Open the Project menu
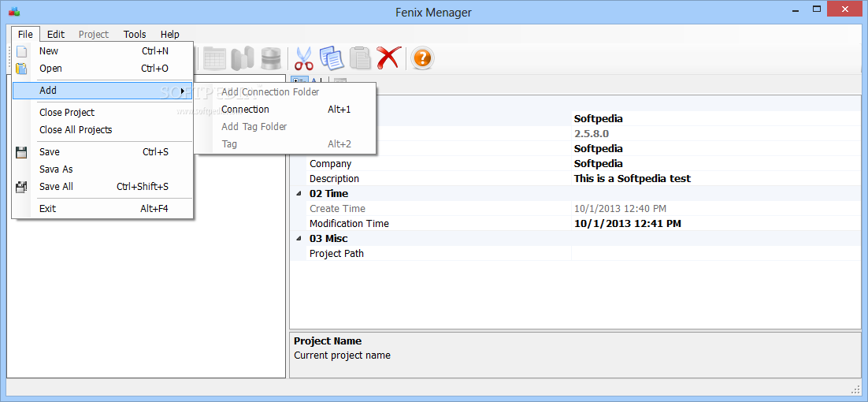Screen dimensions: 868x402 pyautogui.click(x=94, y=35)
